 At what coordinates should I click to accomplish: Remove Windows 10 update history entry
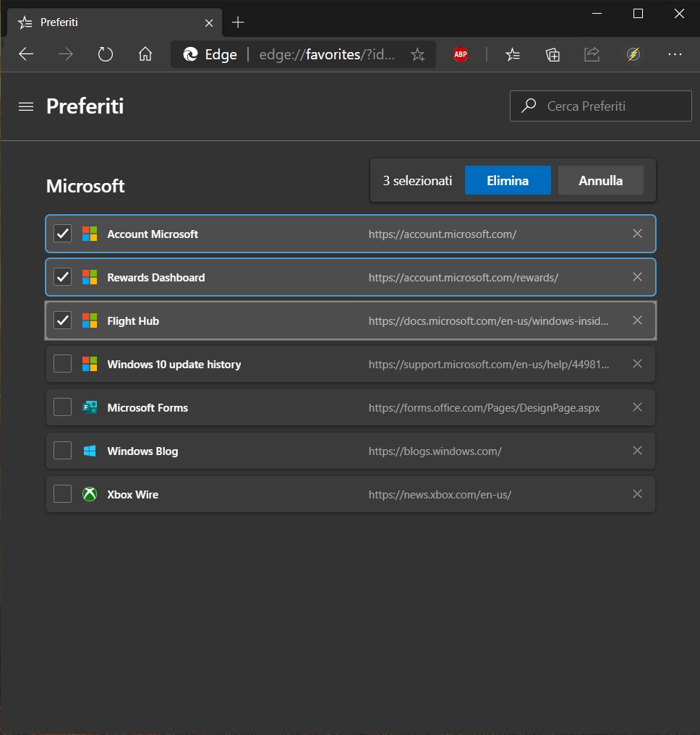click(x=637, y=364)
